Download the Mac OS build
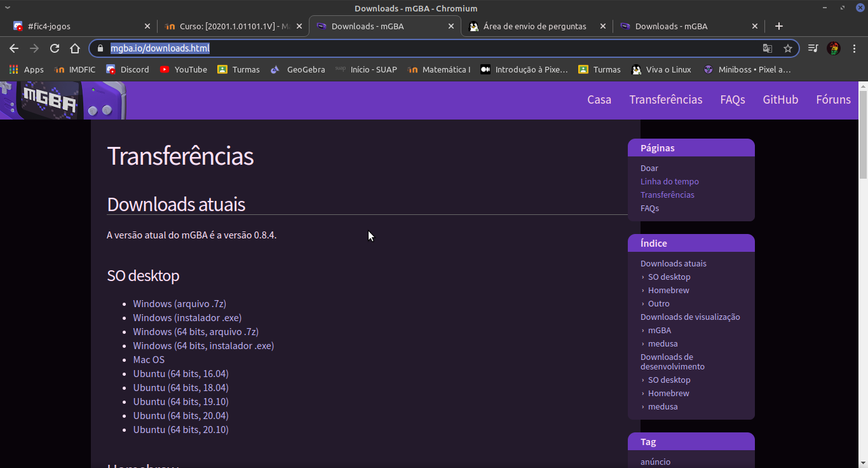Viewport: 868px width, 468px height. [x=149, y=360]
